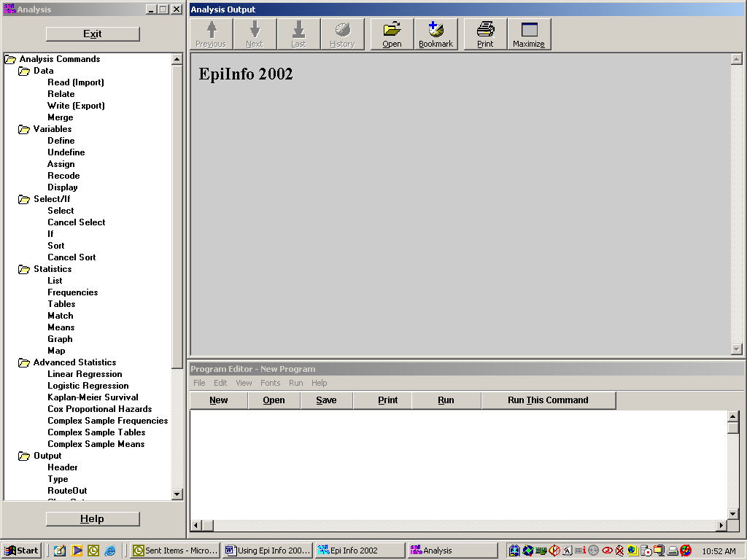Open the Help menu in Program Editor
Image resolution: width=747 pixels, height=560 pixels.
[x=320, y=383]
